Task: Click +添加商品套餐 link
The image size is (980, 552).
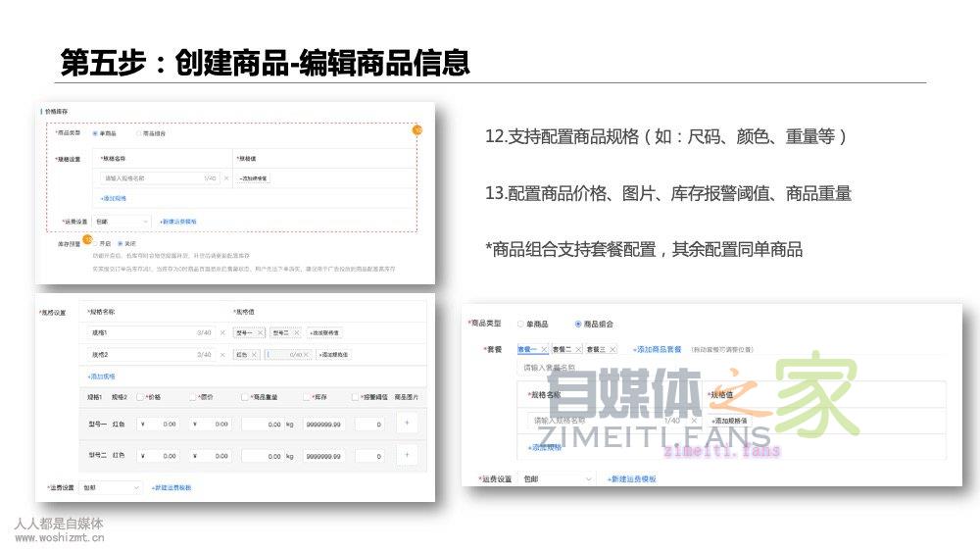Action: (x=657, y=349)
